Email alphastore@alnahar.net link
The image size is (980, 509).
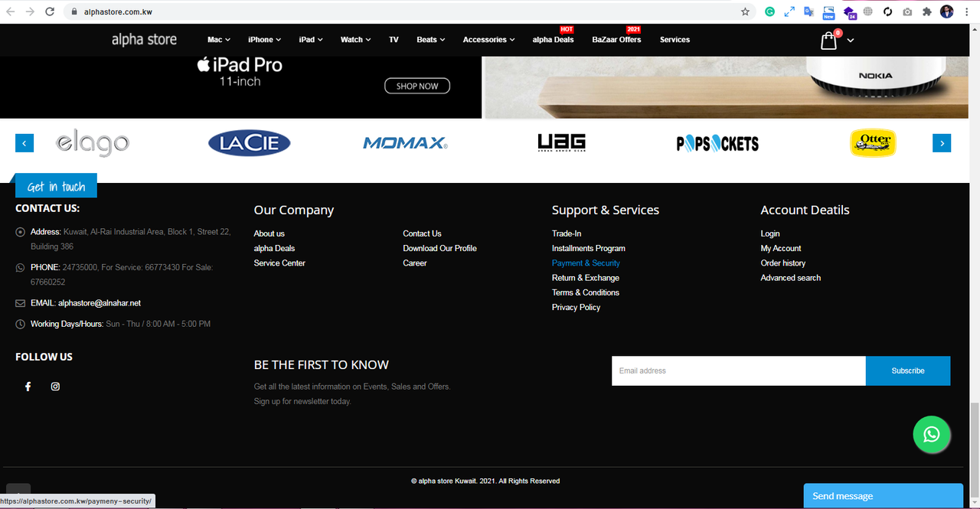(x=100, y=303)
